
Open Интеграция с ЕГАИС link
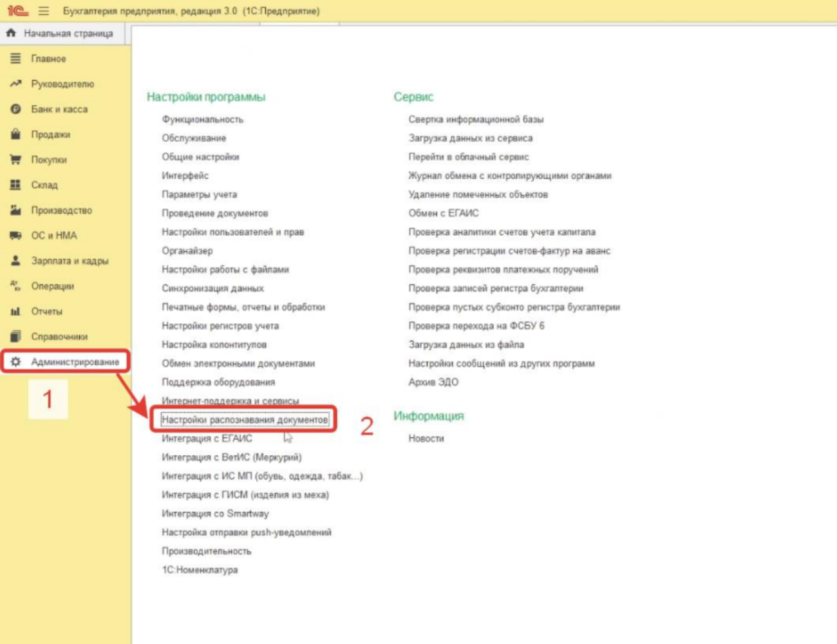pyautogui.click(x=207, y=438)
